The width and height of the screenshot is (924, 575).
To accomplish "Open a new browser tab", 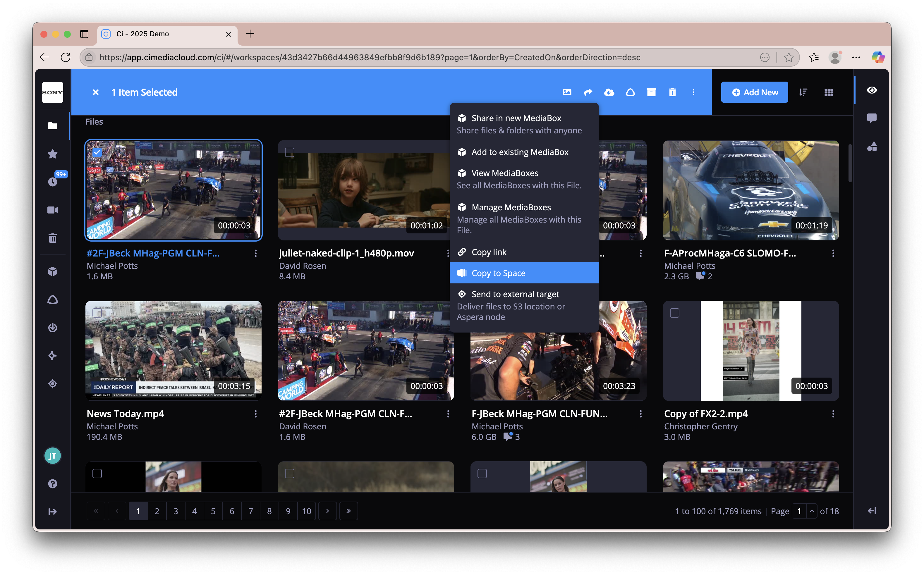I will [x=250, y=34].
